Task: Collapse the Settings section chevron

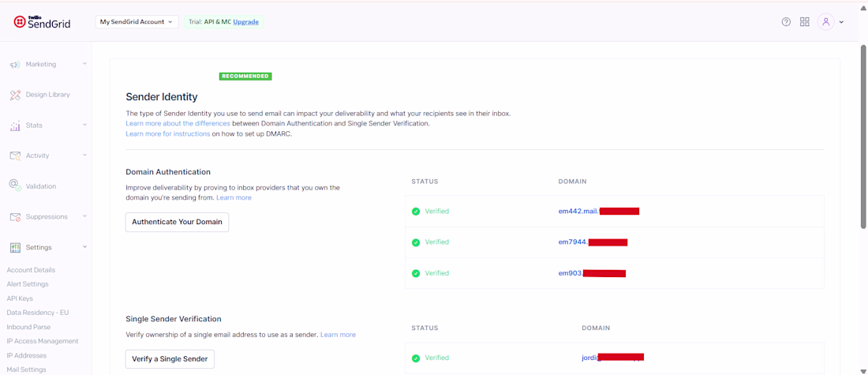Action: [84, 247]
